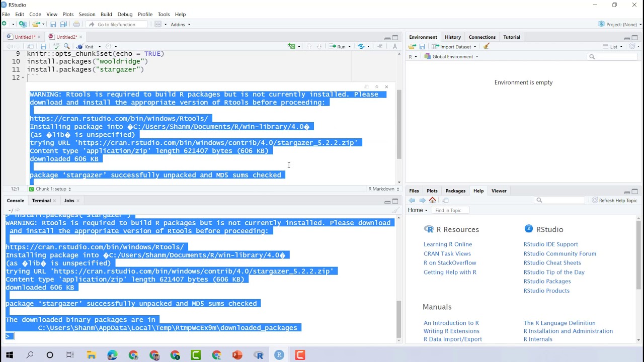Open the RStudio Cheat Sheets link
The image size is (644, 362).
point(552,263)
